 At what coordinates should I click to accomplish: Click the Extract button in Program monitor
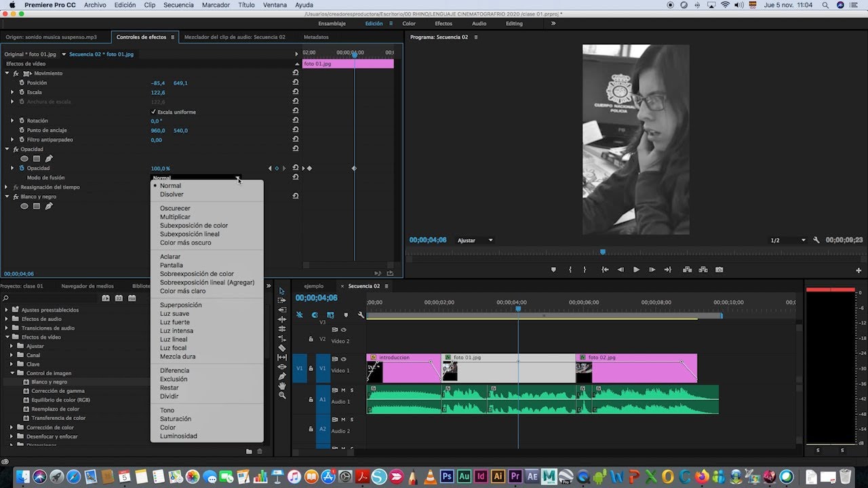pos(703,270)
